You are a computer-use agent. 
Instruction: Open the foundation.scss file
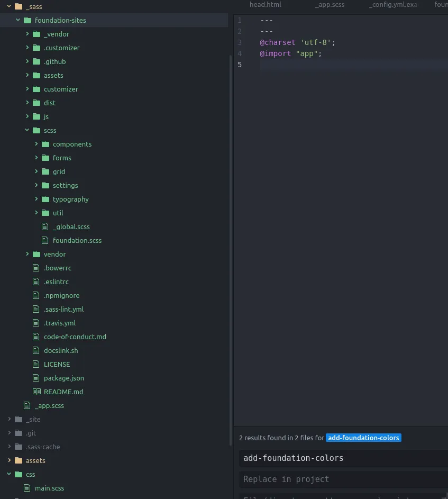click(x=77, y=240)
